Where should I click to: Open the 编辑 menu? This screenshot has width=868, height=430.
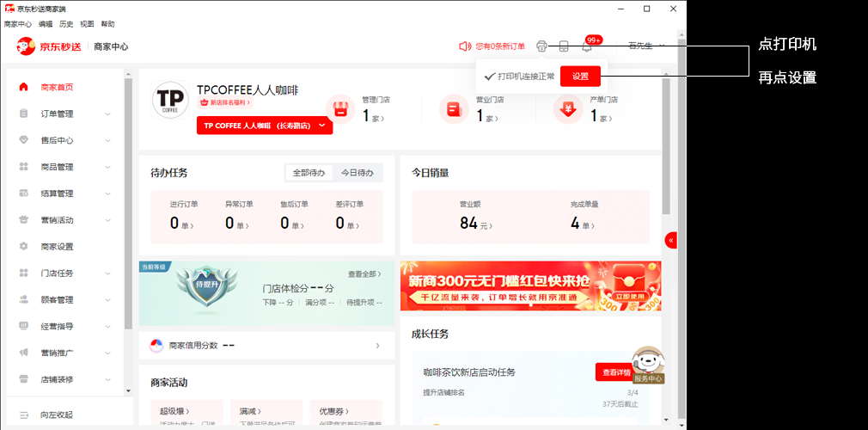46,24
